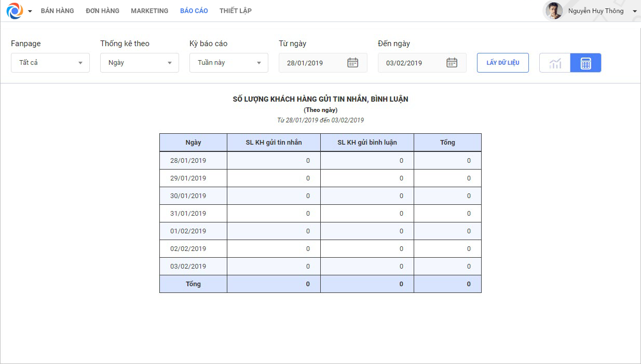Expand the Fanpage dropdown
The image size is (641, 364).
(x=50, y=63)
